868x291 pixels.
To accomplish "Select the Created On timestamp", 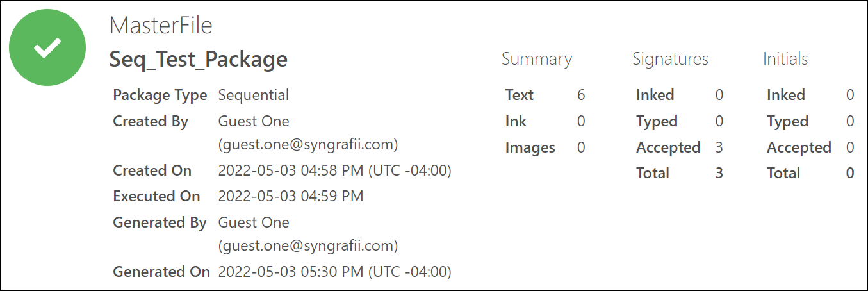I will [x=335, y=170].
